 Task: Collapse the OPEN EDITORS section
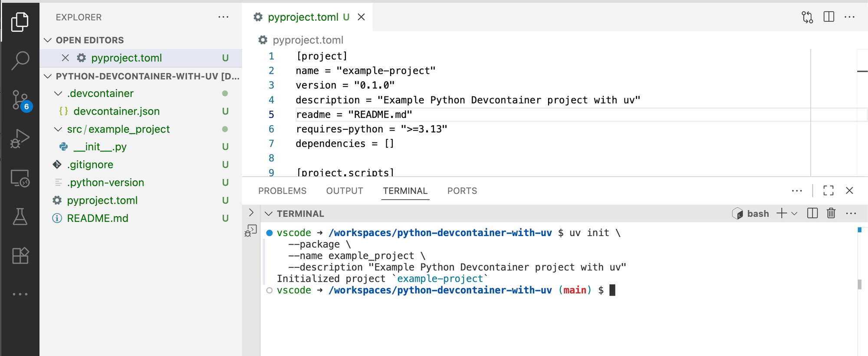click(48, 40)
